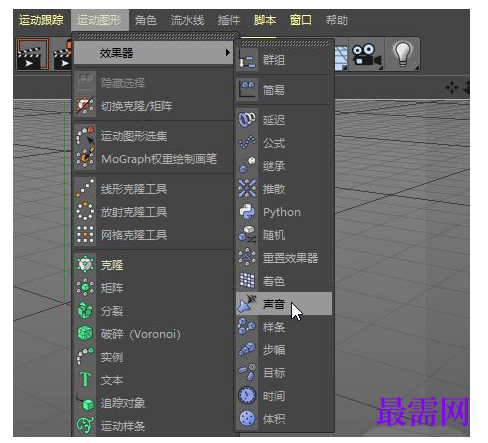Select the 公式 effector icon
The image size is (488, 443).
click(247, 143)
